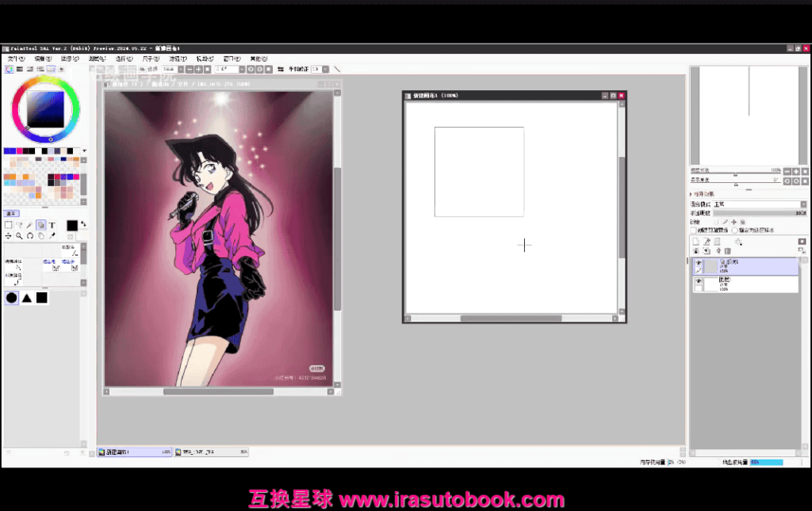
Task: Open the toolbar zoom percentage dropdown
Action: pyautogui.click(x=181, y=69)
